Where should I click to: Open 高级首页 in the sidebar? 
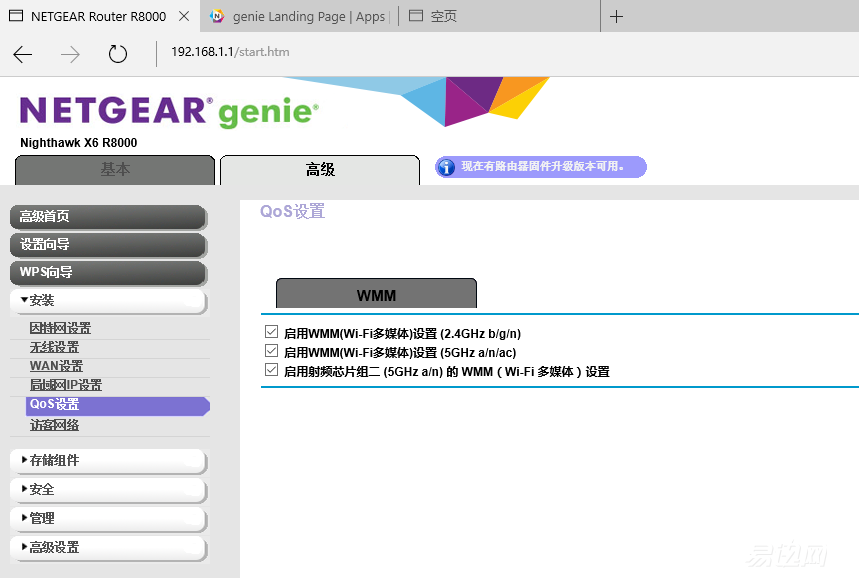pyautogui.click(x=108, y=217)
